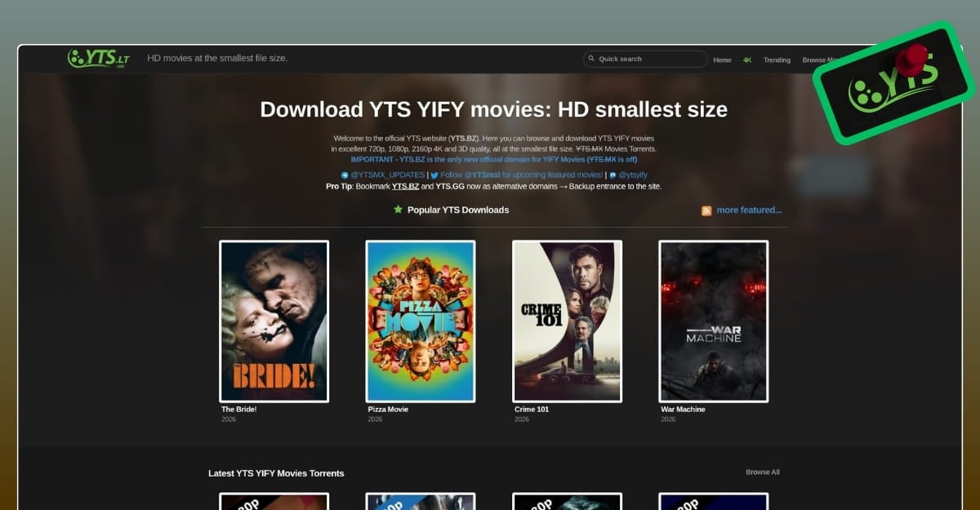Open the War Machine poster
The height and width of the screenshot is (510, 980).
[714, 322]
